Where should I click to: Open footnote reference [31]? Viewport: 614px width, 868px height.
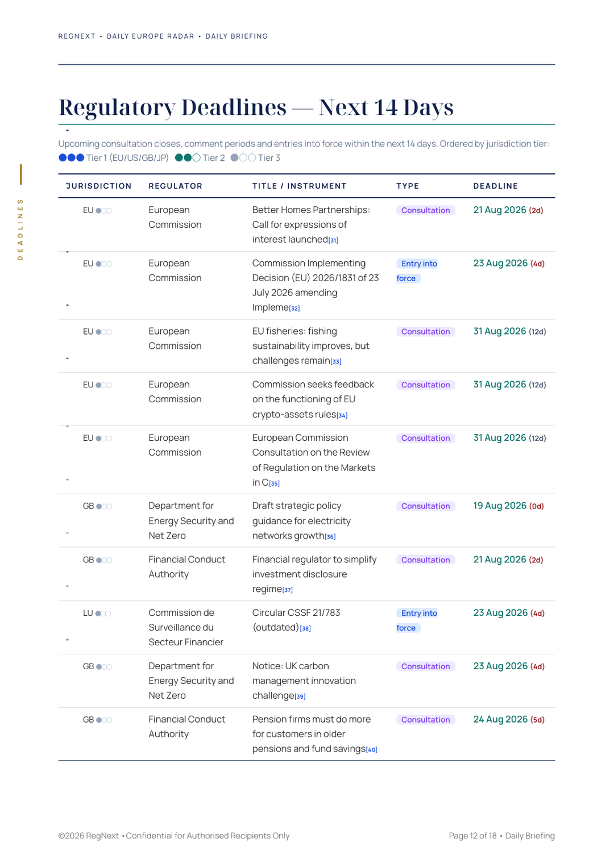click(333, 240)
